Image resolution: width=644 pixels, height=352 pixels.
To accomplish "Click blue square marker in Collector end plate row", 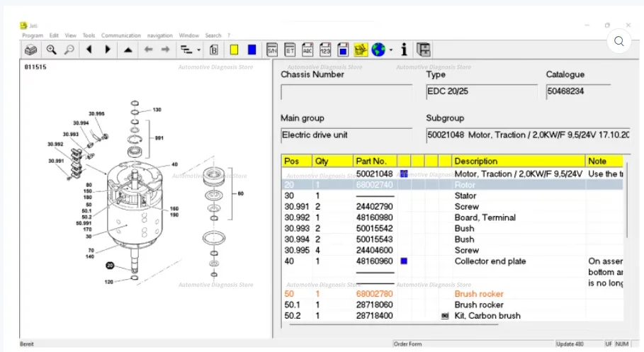I will [x=404, y=261].
